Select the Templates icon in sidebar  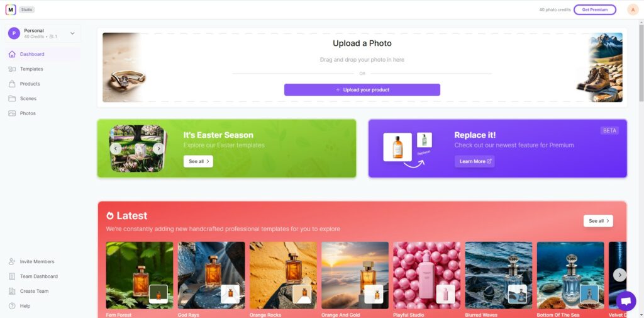click(12, 69)
